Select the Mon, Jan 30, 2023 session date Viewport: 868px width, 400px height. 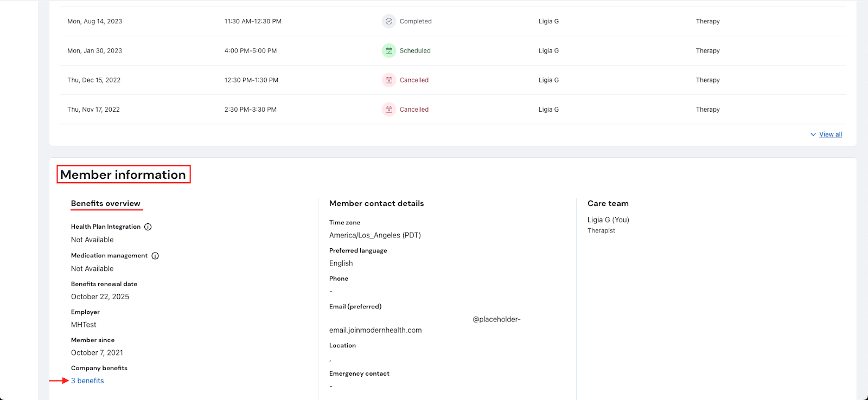click(94, 50)
